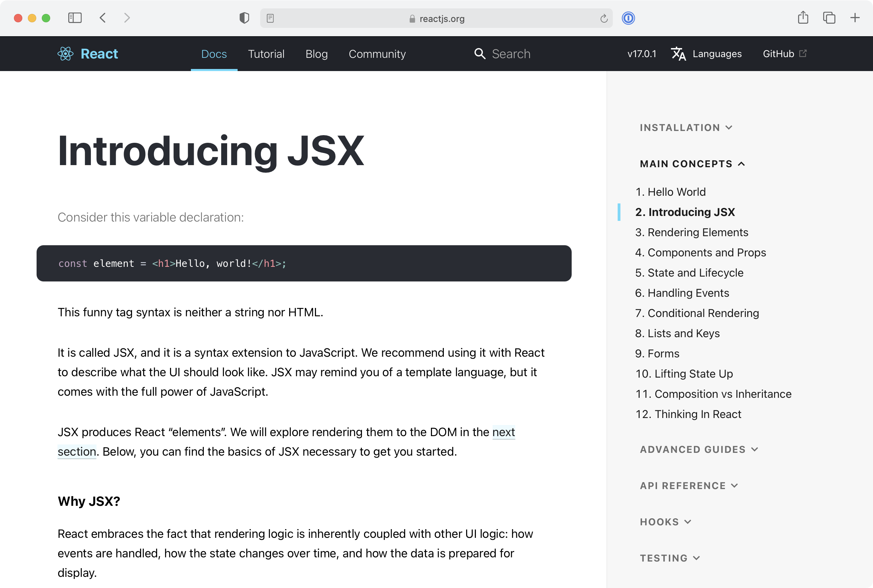This screenshot has height=588, width=873.
Task: Expand the API Reference section
Action: coord(689,486)
